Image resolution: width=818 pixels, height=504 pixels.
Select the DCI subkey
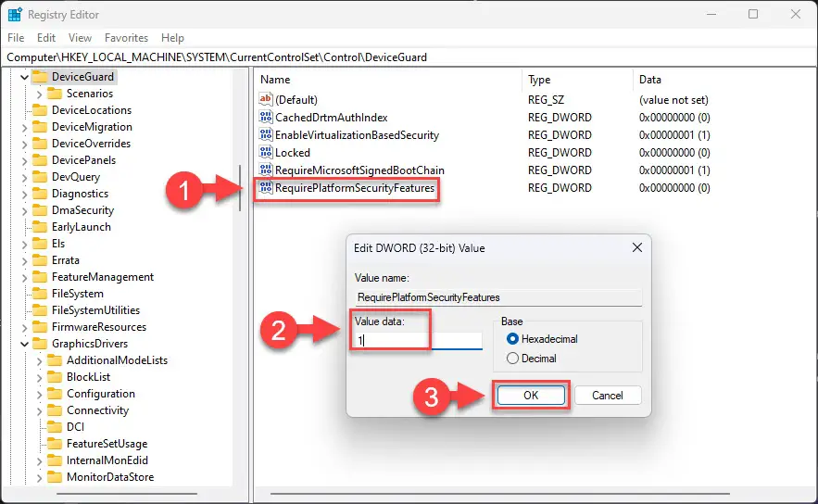click(x=75, y=427)
